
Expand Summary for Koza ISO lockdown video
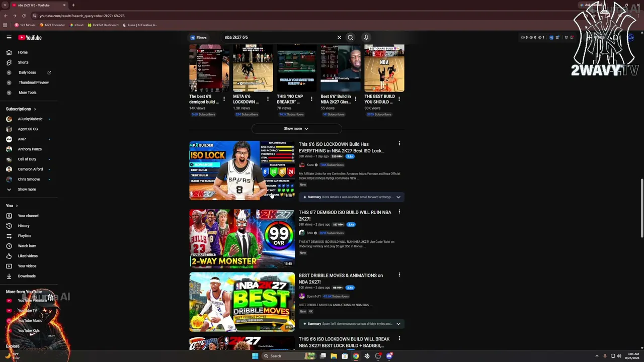tap(398, 197)
